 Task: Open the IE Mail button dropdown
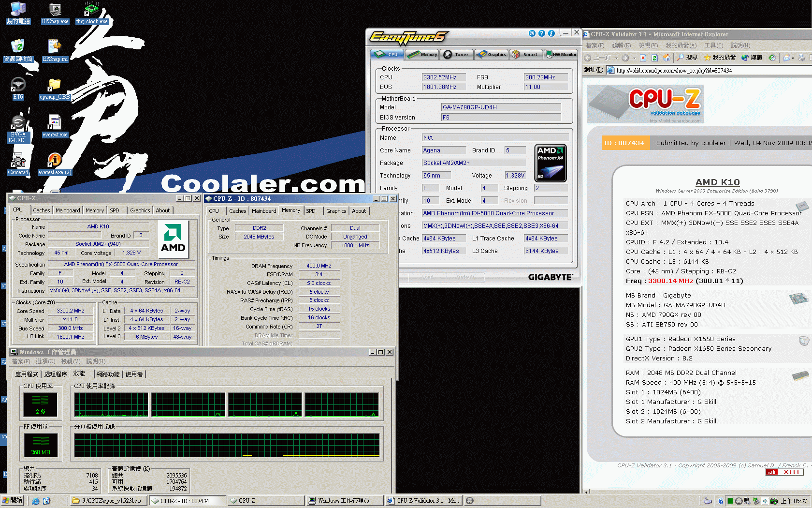click(793, 58)
